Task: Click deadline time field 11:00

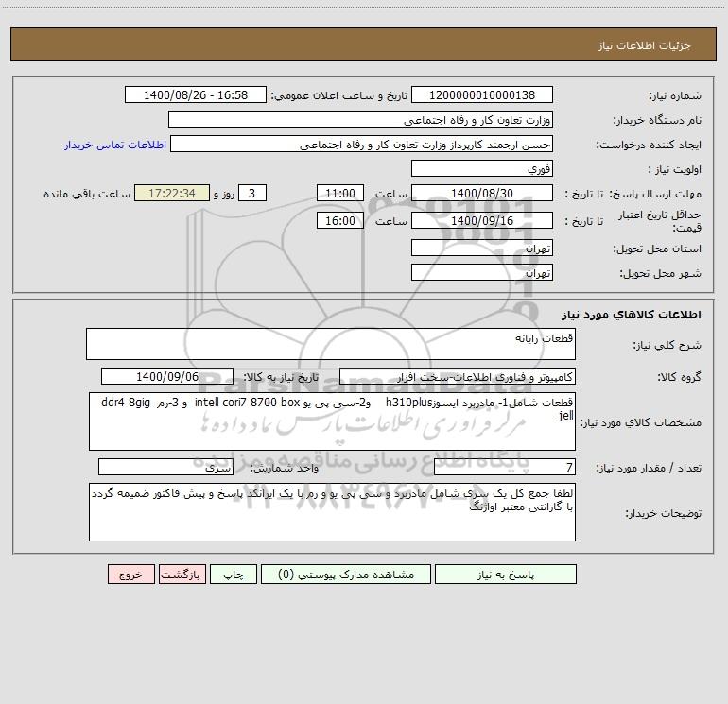Action: click(x=339, y=193)
